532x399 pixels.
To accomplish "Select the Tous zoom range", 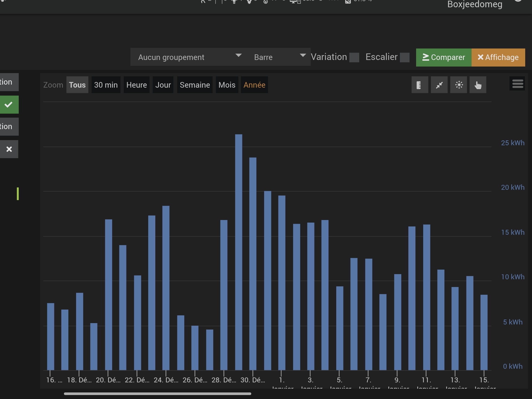I will point(77,85).
